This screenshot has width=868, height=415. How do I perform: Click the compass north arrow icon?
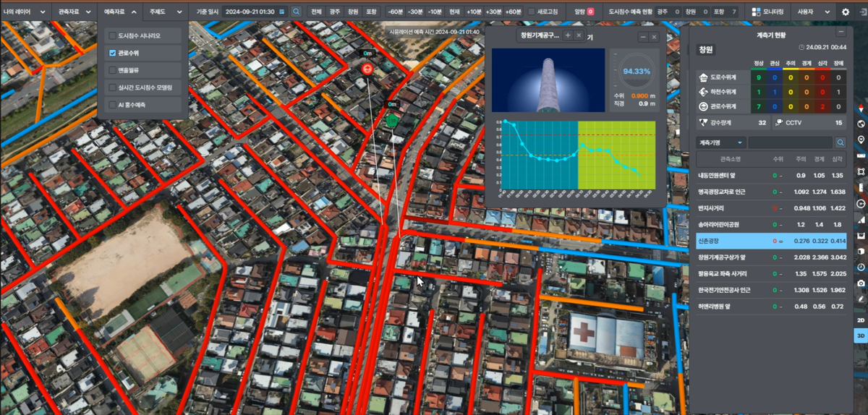[861, 108]
